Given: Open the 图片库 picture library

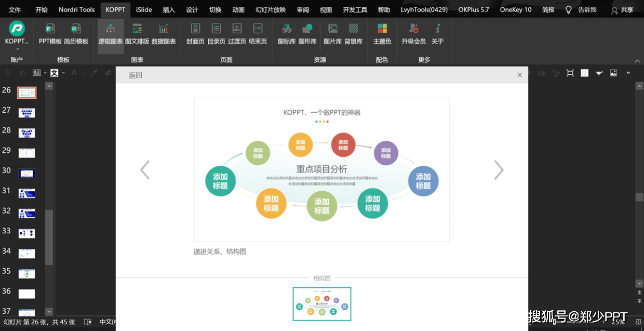Looking at the screenshot, I should point(333,34).
